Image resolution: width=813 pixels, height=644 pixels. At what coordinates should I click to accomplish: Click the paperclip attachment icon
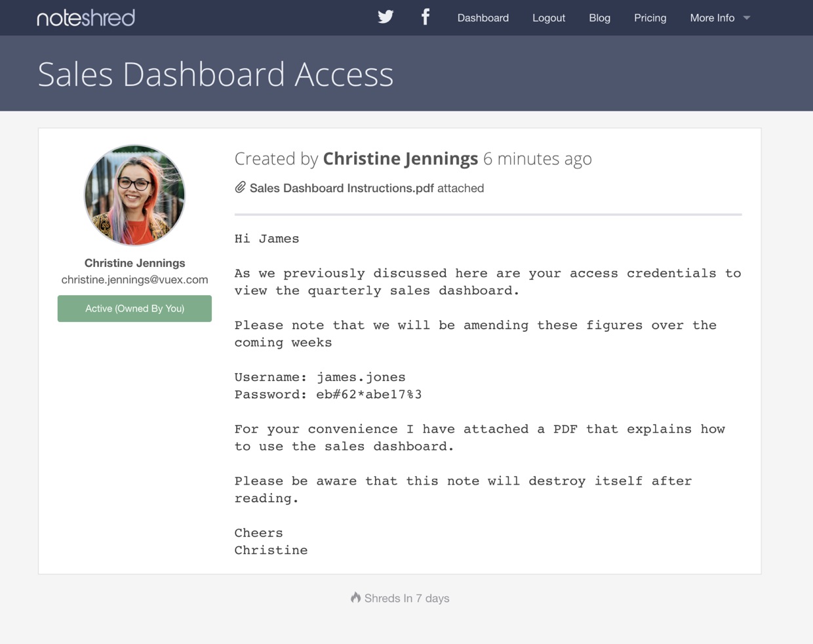(241, 188)
